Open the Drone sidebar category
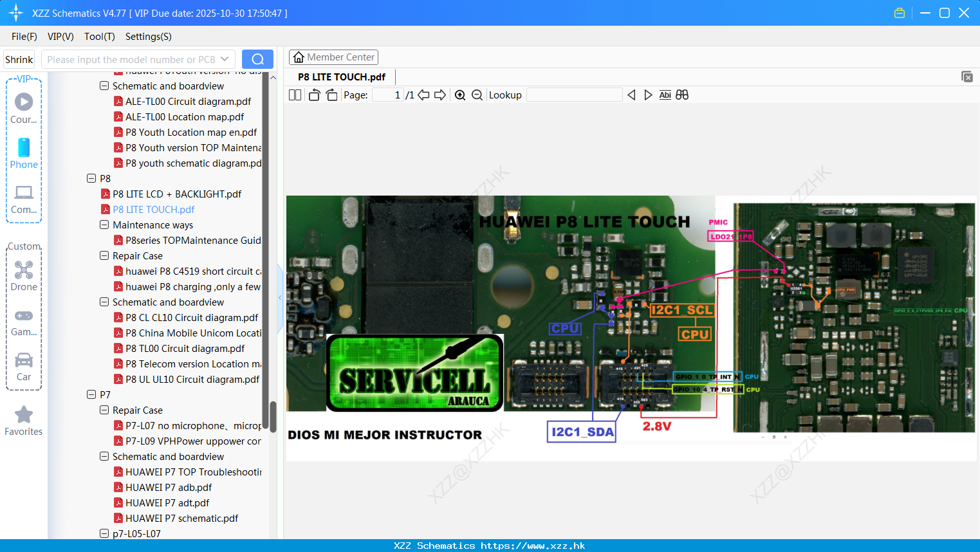Viewport: 980px width, 552px height. (x=24, y=275)
